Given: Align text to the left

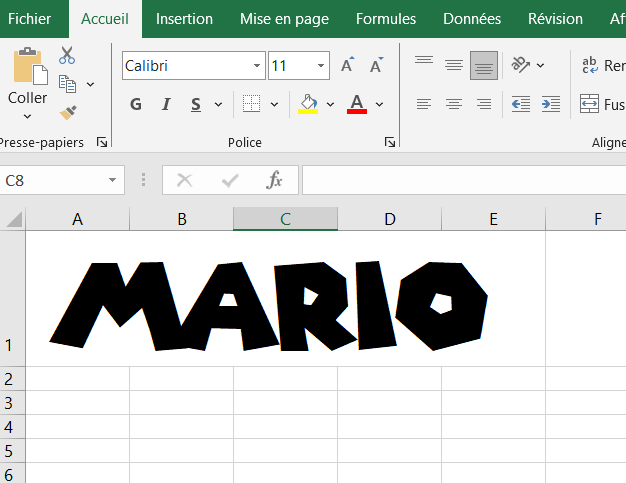Looking at the screenshot, I should tap(424, 104).
